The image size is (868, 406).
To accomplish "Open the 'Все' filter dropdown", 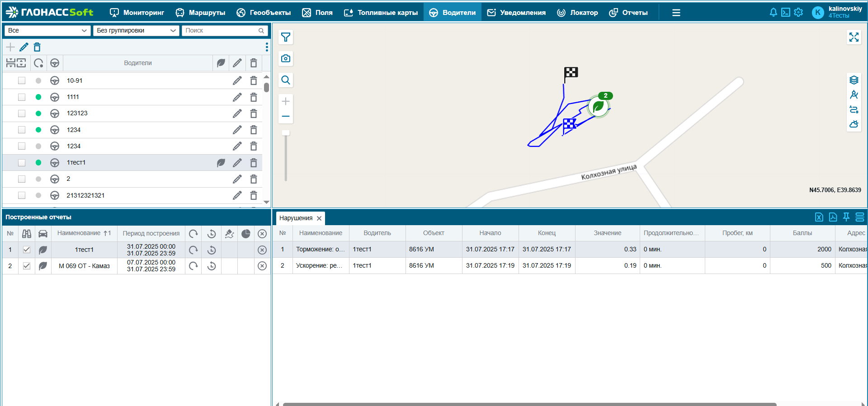I will (47, 30).
